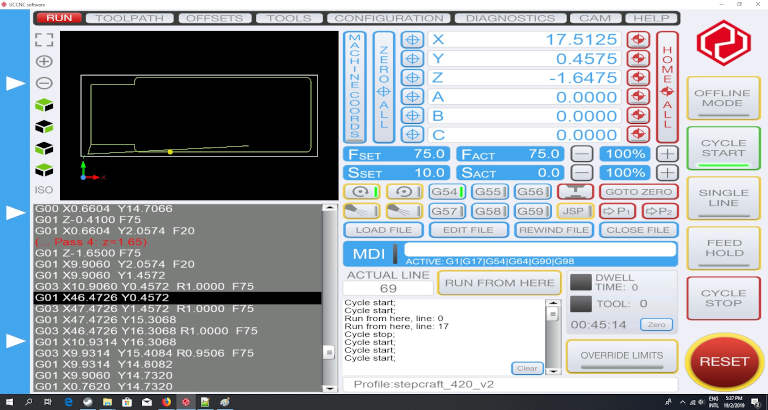Zero the Z axis with its crosshair icon
Image resolution: width=768 pixels, height=410 pixels.
[x=412, y=77]
